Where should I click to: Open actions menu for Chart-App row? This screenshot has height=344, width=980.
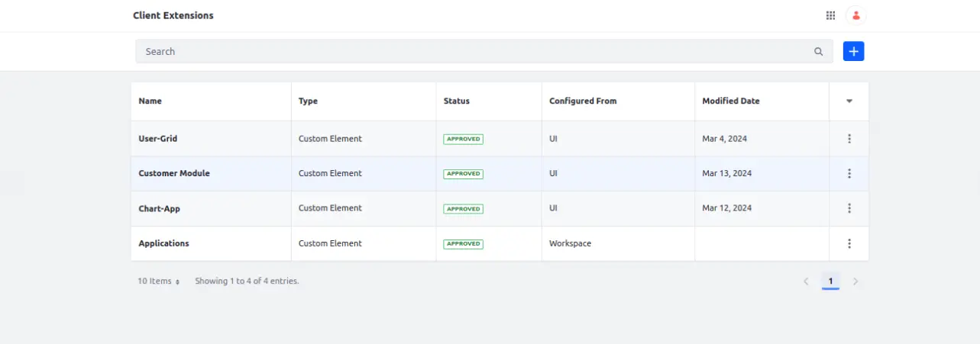849,208
